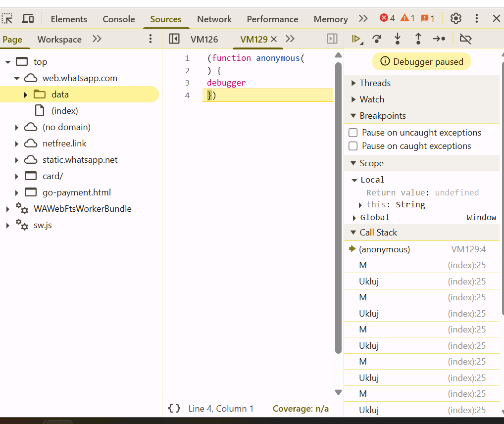Select the Sources tab
This screenshot has width=504, height=424.
[x=166, y=19]
